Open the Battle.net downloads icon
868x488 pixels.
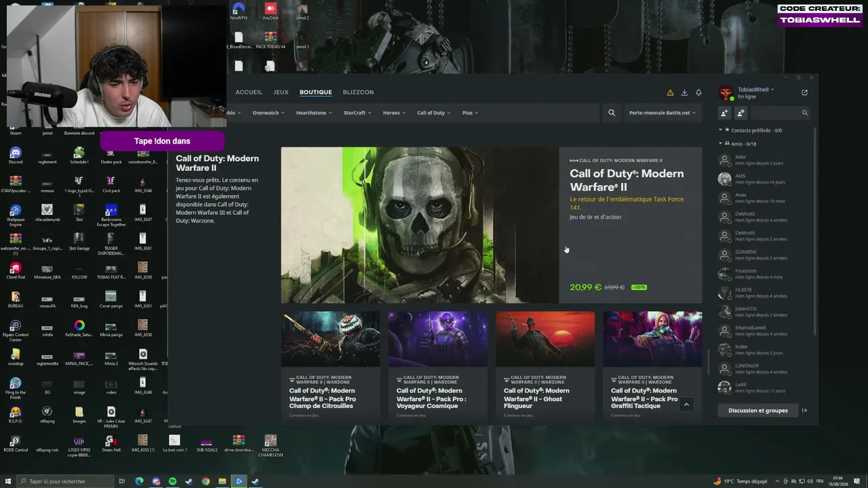coord(684,93)
